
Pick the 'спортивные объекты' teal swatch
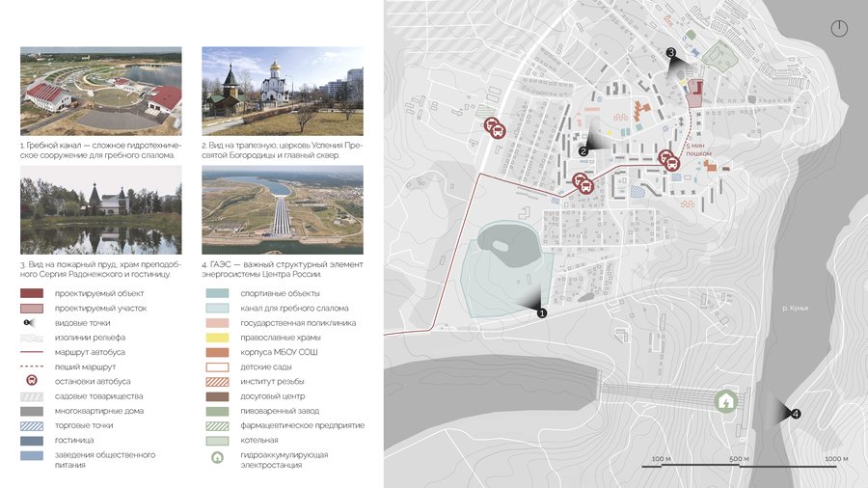point(217,293)
